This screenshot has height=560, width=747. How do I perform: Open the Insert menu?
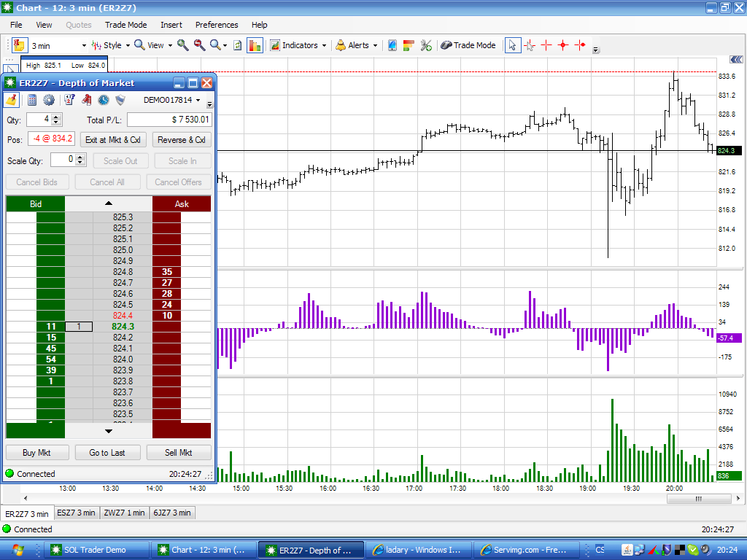tap(171, 25)
